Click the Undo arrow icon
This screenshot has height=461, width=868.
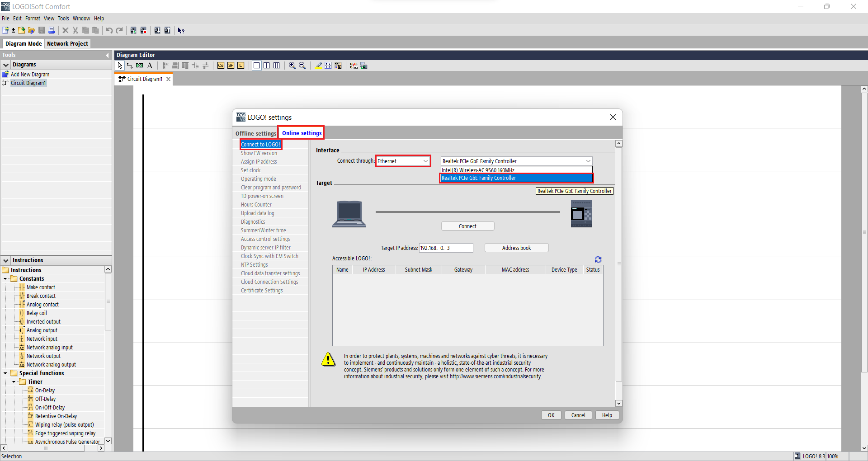109,30
